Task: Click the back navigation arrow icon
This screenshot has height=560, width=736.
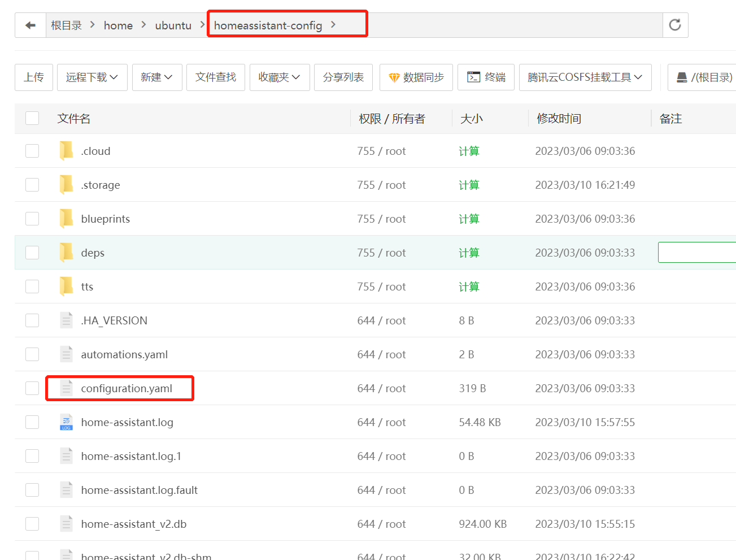Action: pos(30,25)
